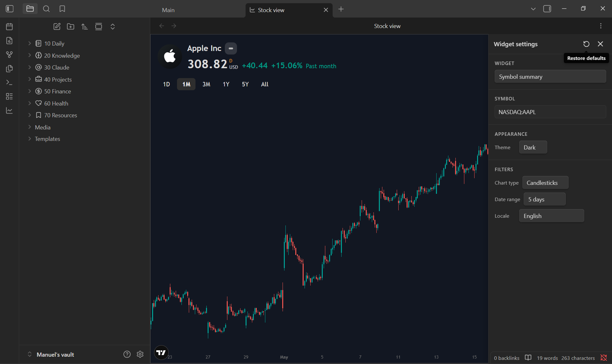
Task: Edit the NASDAQ:AAPL symbol field
Action: [550, 112]
